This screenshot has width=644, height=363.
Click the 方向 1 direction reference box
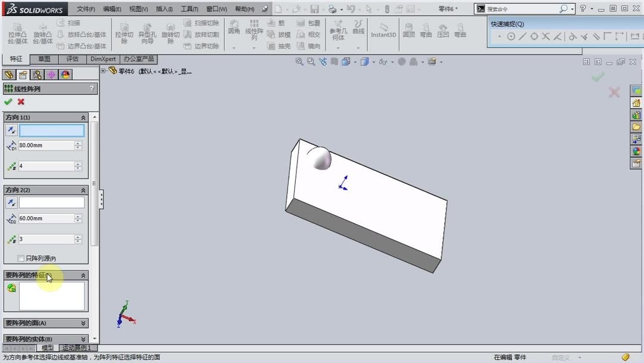point(51,130)
